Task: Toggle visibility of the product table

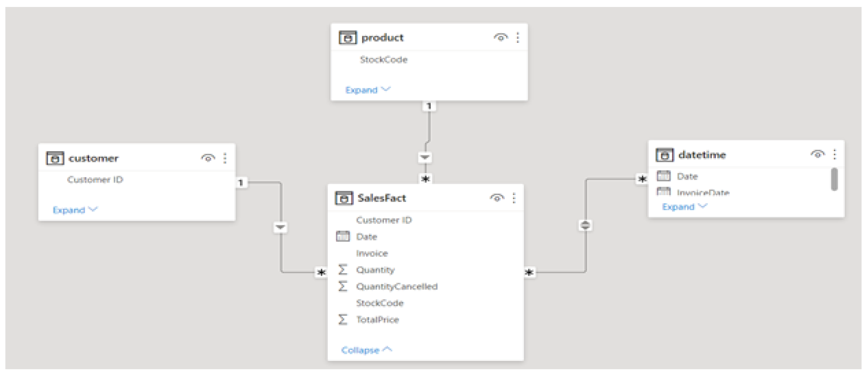Action: click(x=500, y=37)
